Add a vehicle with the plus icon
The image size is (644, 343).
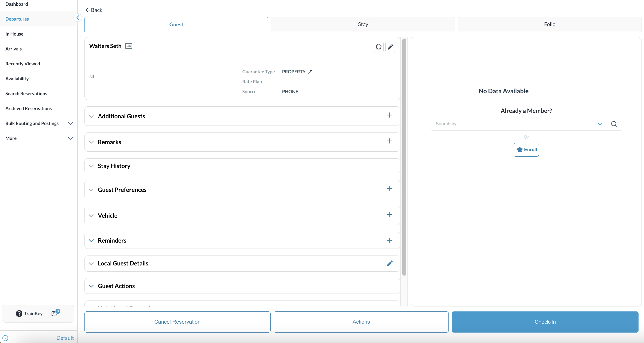pos(389,215)
